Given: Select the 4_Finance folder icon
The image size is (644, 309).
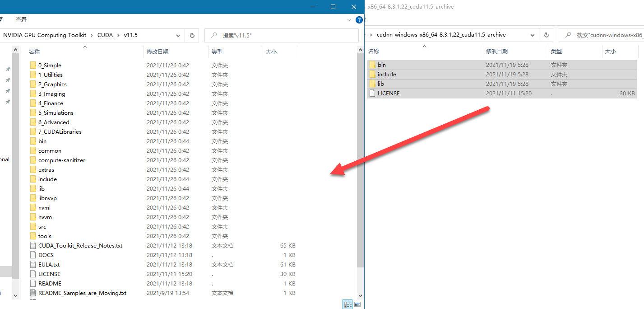Looking at the screenshot, I should click(32, 103).
